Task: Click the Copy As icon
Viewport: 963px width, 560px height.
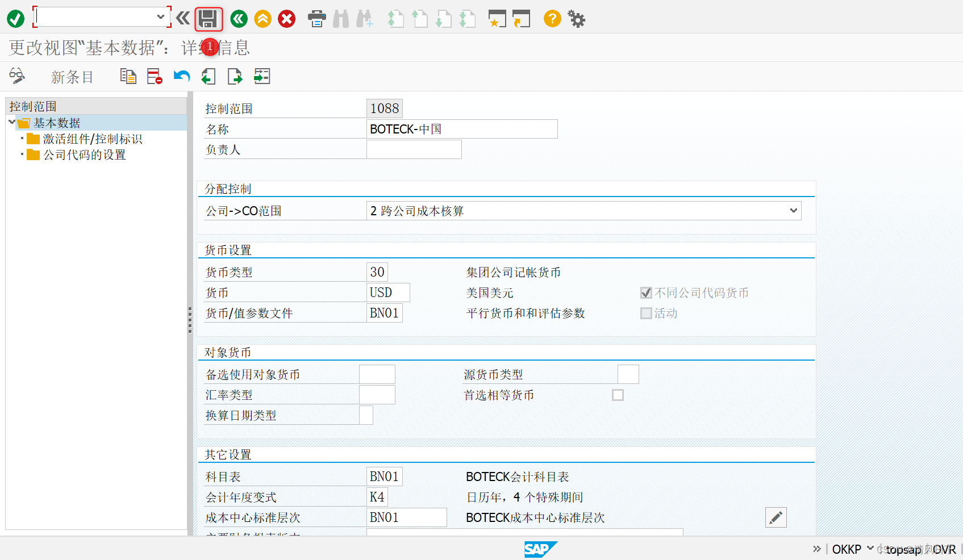Action: (128, 76)
